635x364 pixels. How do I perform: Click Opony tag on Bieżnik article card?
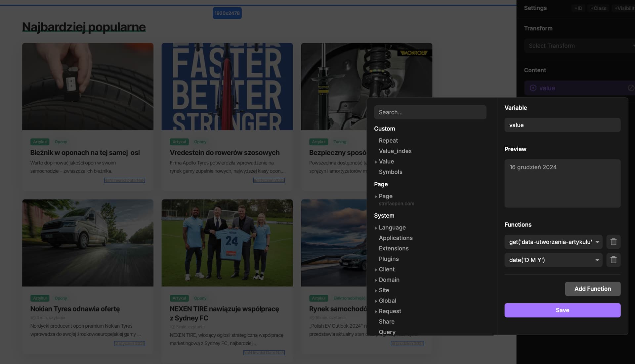(x=61, y=142)
